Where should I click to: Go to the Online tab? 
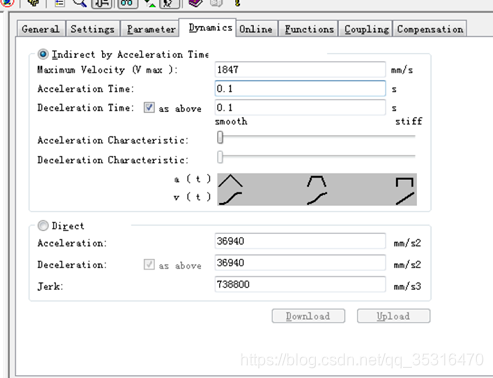pyautogui.click(x=256, y=29)
